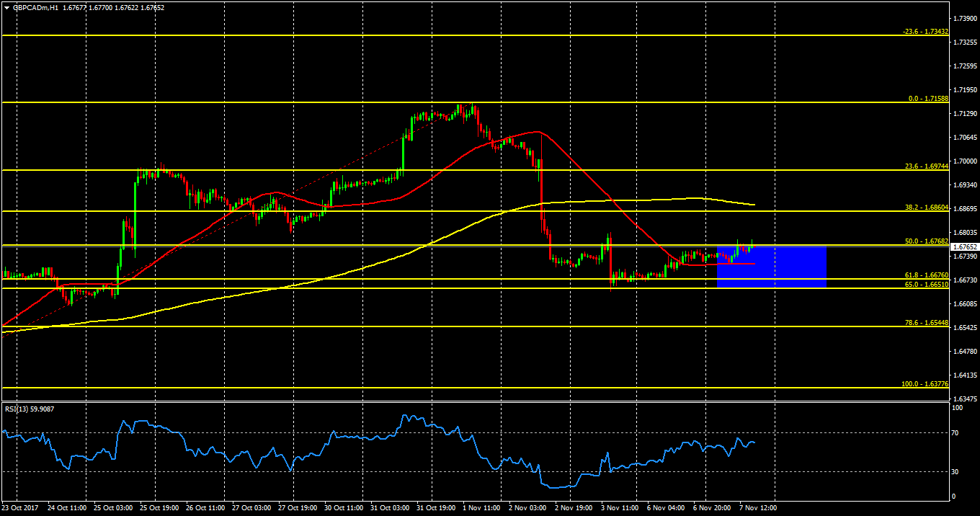Click the 1 Nov 11:00 time axis label
Image resolution: width=980 pixels, height=516 pixels.
(481, 507)
